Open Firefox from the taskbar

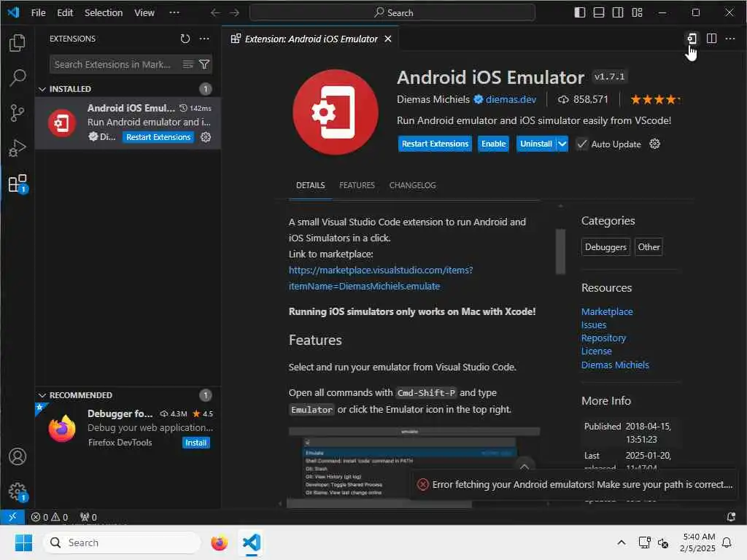pyautogui.click(x=219, y=542)
